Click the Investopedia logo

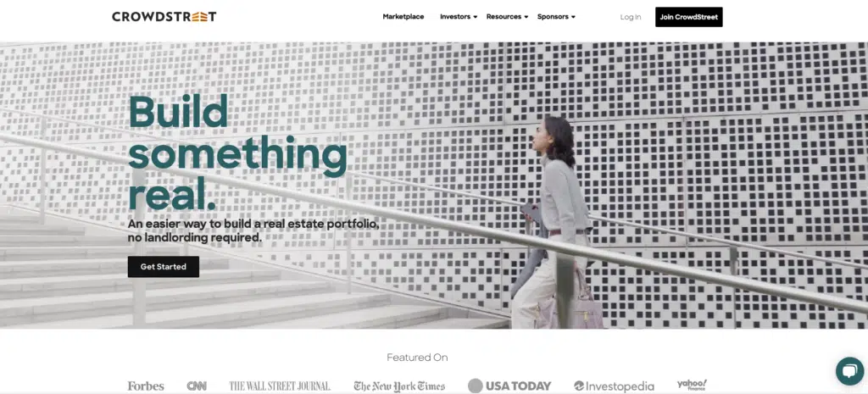pos(614,386)
